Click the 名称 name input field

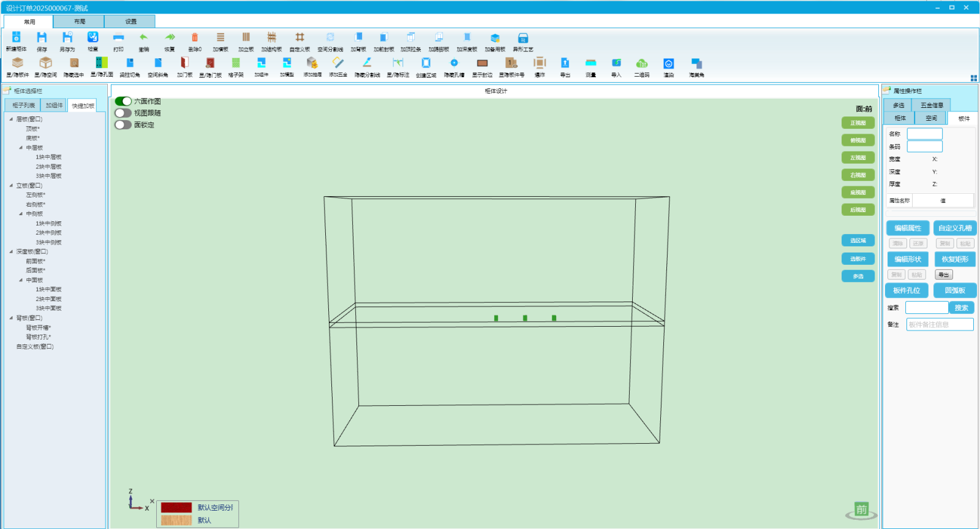pyautogui.click(x=924, y=134)
